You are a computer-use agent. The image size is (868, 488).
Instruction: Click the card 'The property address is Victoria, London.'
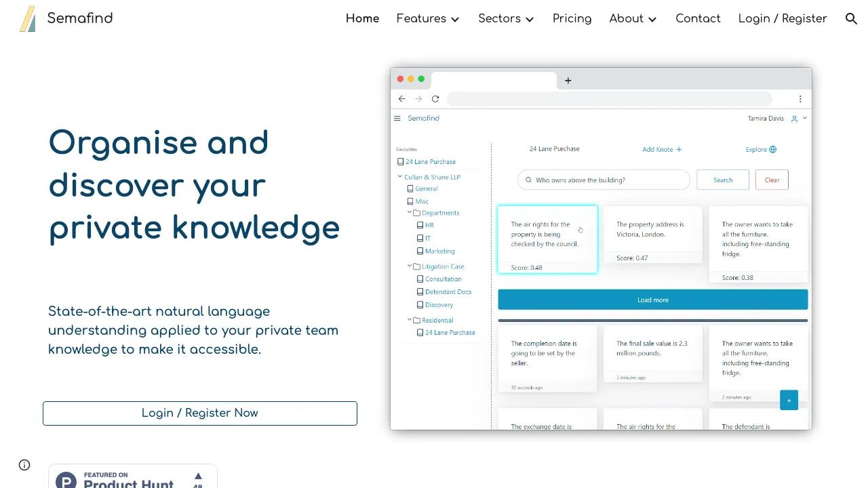[653, 235]
